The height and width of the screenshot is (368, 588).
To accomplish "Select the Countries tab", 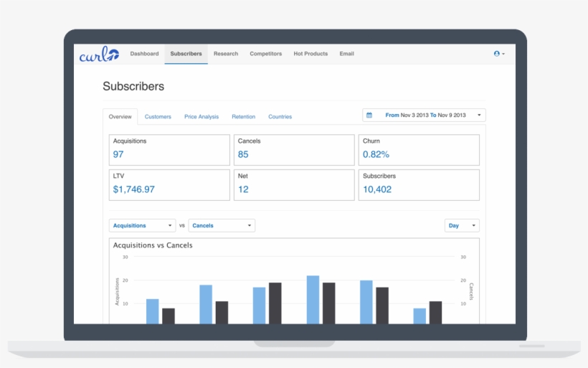I will point(280,116).
